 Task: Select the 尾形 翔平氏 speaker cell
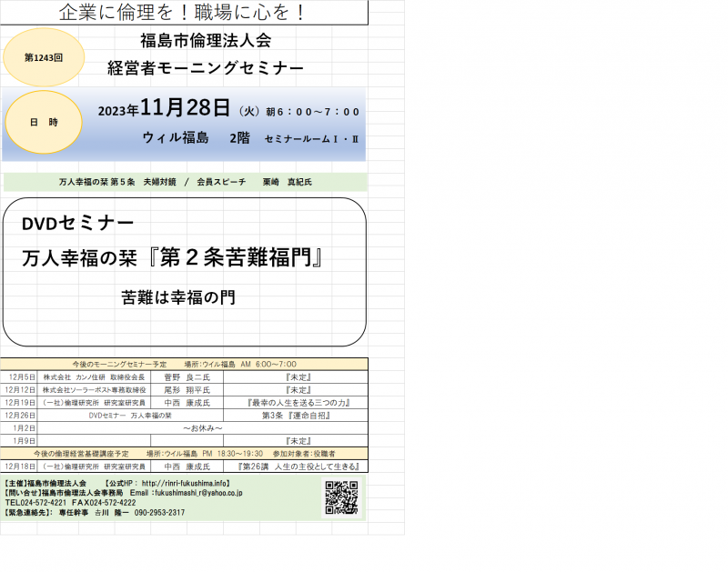[187, 389]
